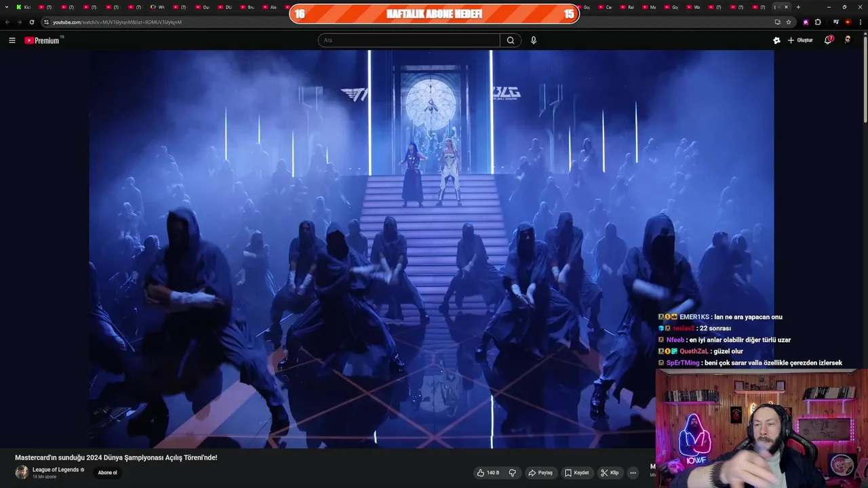The width and height of the screenshot is (868, 488).
Task: Click the Kaydet save button
Action: pyautogui.click(x=577, y=472)
